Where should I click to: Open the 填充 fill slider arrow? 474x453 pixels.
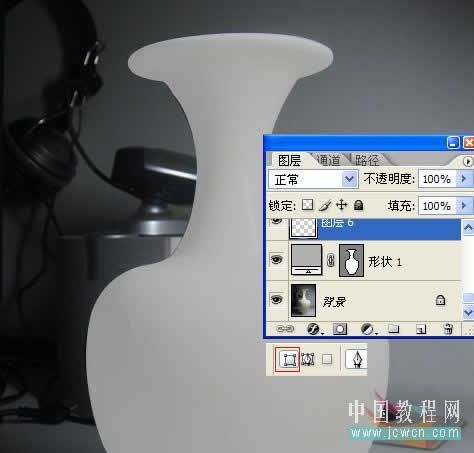464,206
